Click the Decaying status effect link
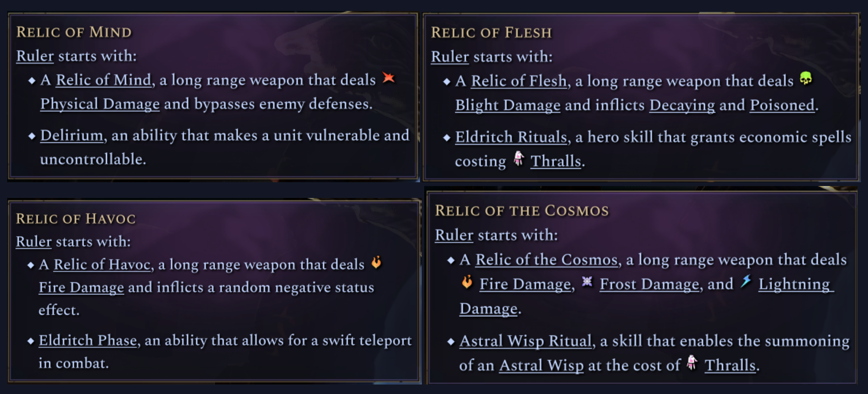The width and height of the screenshot is (868, 394). click(681, 104)
